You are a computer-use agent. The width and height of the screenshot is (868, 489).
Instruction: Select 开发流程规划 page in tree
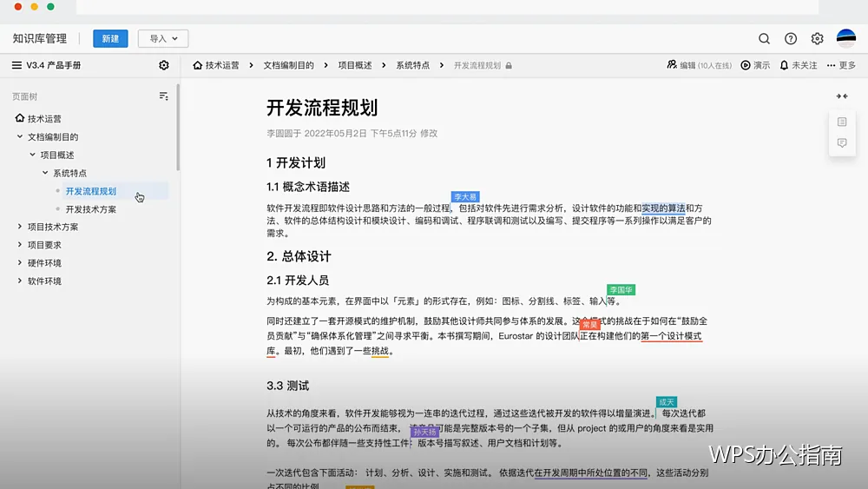[91, 191]
